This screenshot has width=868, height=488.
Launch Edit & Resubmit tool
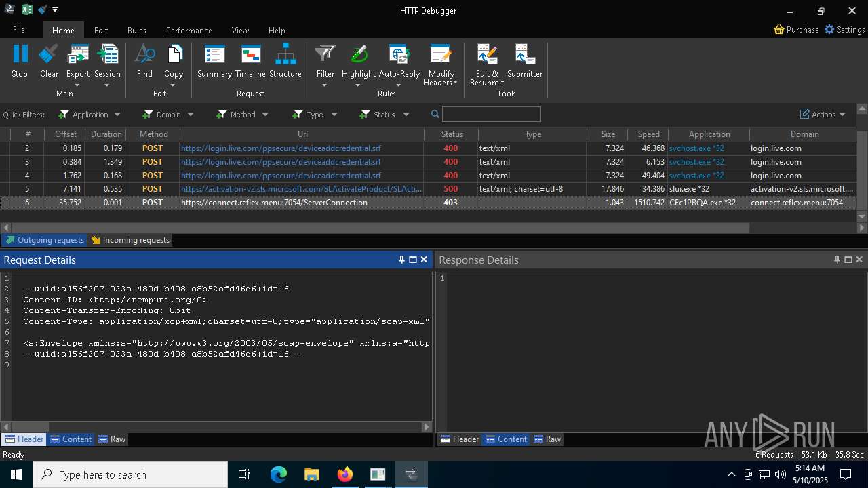pyautogui.click(x=487, y=64)
